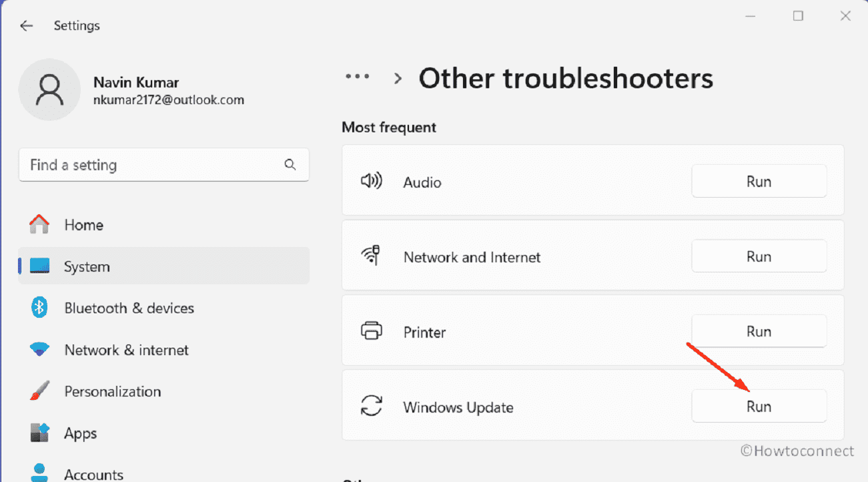Go to Bluetooth & devices settings
Viewport: 868px width, 482px height.
click(x=163, y=308)
